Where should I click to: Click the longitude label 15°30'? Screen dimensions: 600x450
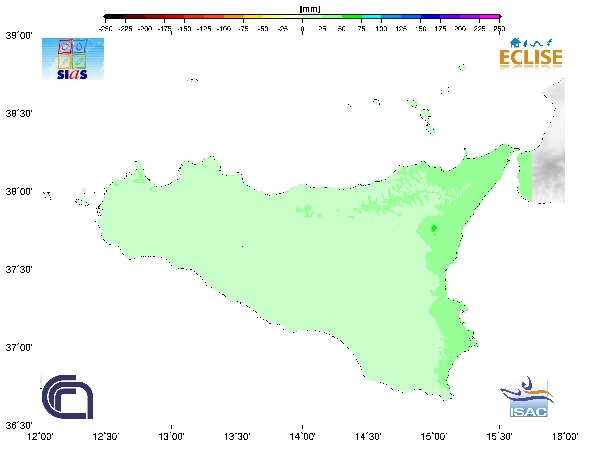pyautogui.click(x=499, y=436)
